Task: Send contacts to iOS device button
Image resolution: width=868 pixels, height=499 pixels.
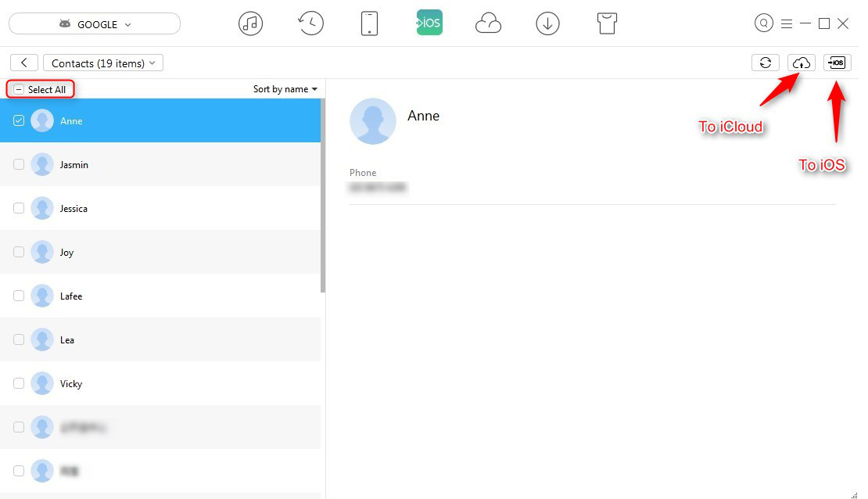Action: [x=837, y=63]
